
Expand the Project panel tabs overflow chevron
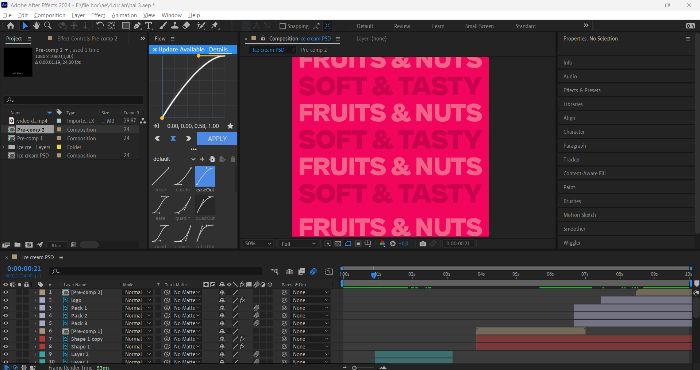(142, 38)
